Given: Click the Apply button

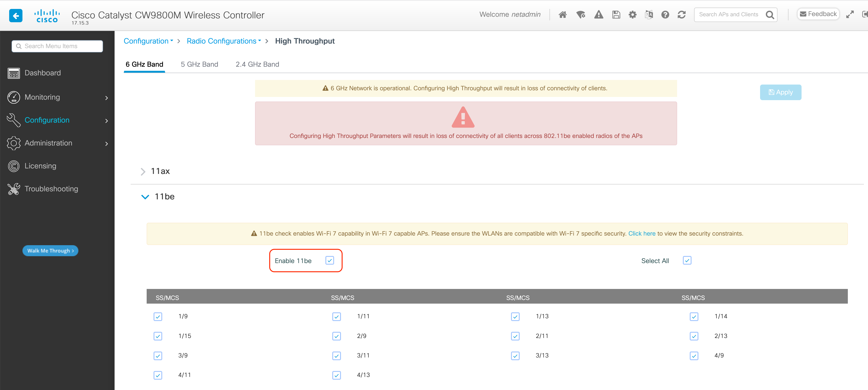Looking at the screenshot, I should tap(780, 92).
